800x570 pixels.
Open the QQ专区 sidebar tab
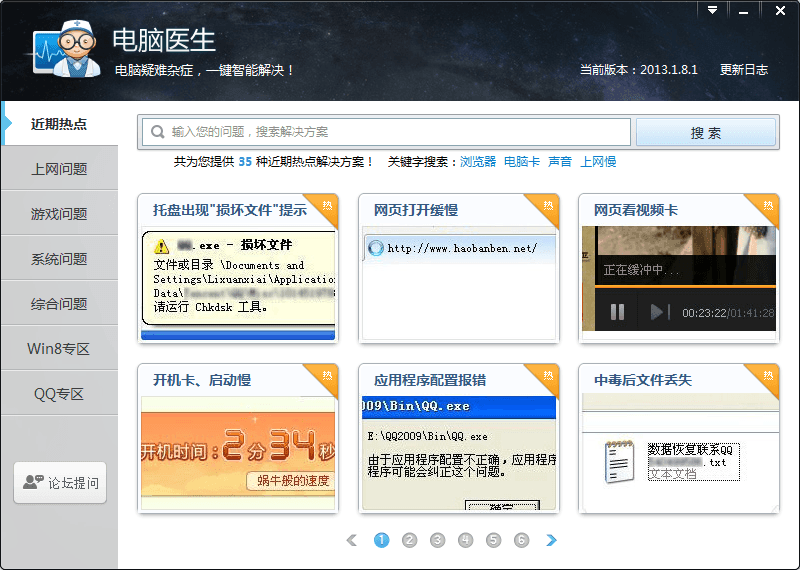coord(59,394)
